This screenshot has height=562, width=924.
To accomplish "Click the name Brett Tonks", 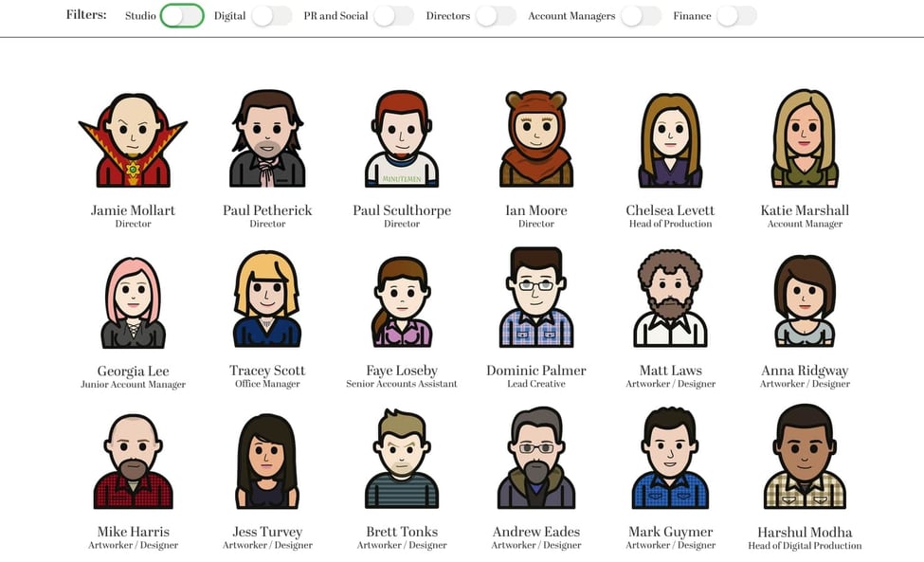I will 402,532.
